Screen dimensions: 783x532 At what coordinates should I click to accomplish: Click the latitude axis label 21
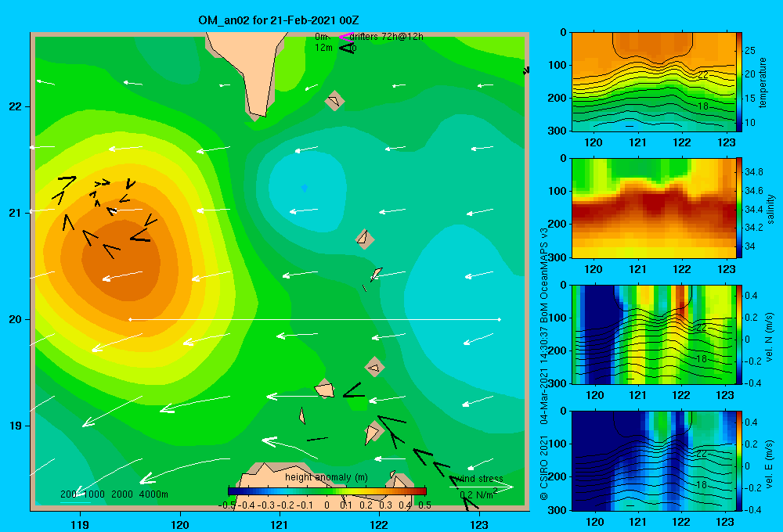(x=16, y=213)
